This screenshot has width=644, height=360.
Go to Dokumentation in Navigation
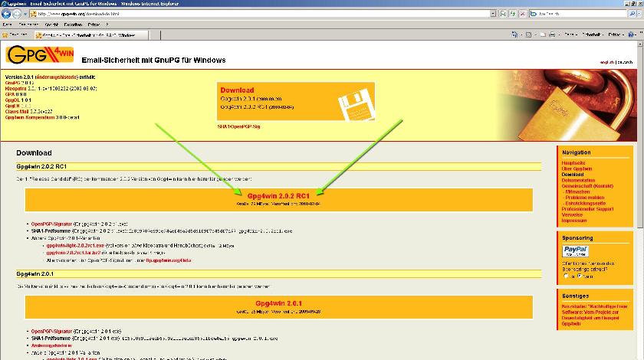point(578,180)
